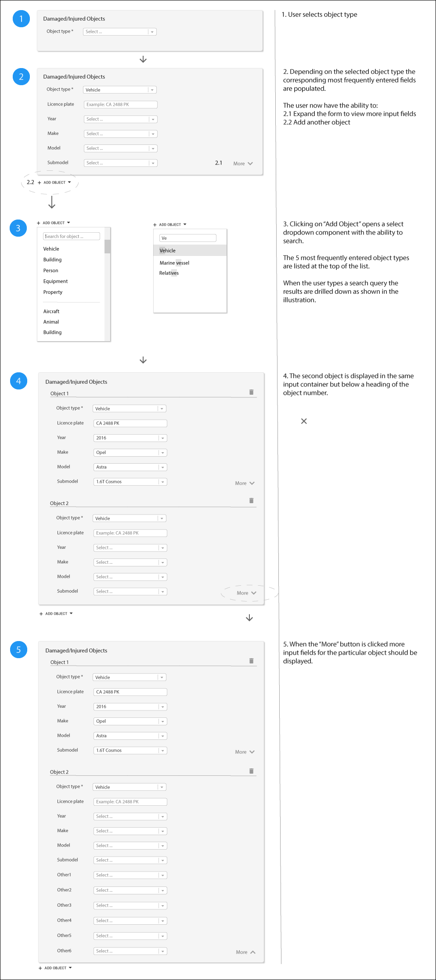This screenshot has height=980, width=436.
Task: Open the Object type dropdown in step 1
Action: (x=119, y=32)
